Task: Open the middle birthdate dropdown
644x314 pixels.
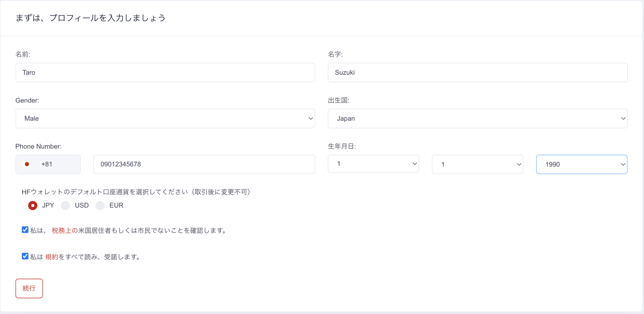Action: pos(477,164)
